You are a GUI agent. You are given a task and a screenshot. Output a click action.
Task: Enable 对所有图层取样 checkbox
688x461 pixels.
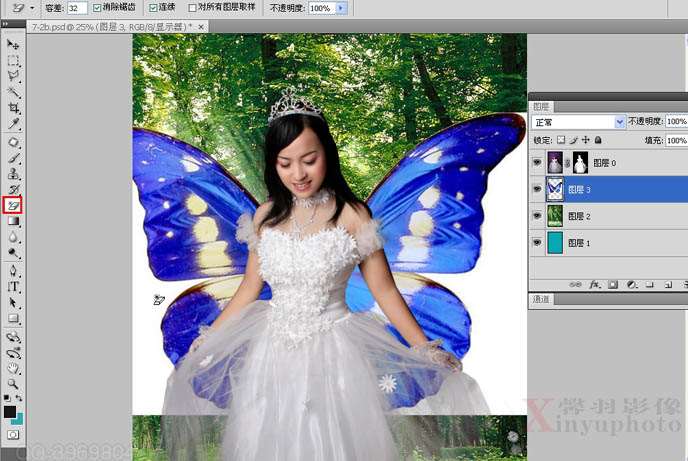(194, 8)
